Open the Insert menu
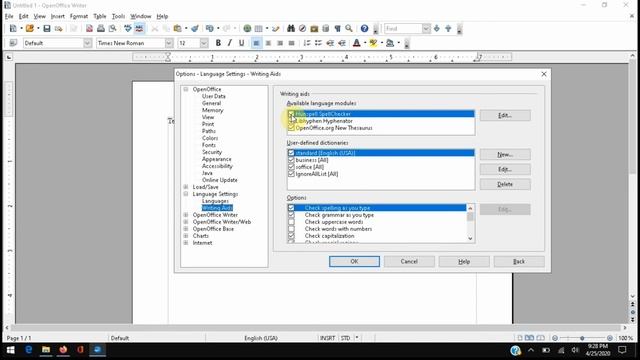The width and height of the screenshot is (640, 360). click(x=58, y=16)
